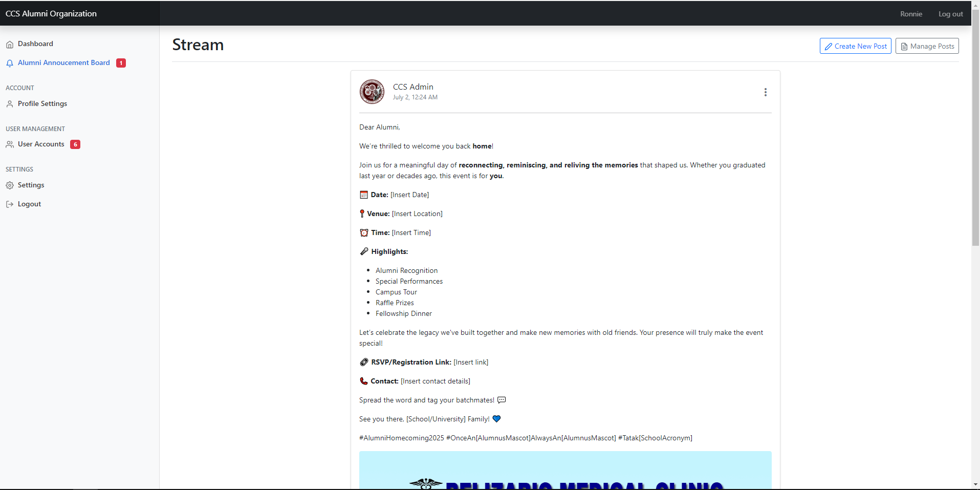This screenshot has height=490, width=980.
Task: Click the CCS Admin profile avatar
Action: [x=372, y=92]
